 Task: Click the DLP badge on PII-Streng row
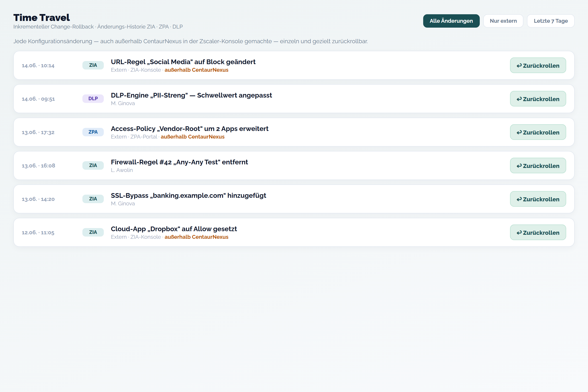pos(93,99)
